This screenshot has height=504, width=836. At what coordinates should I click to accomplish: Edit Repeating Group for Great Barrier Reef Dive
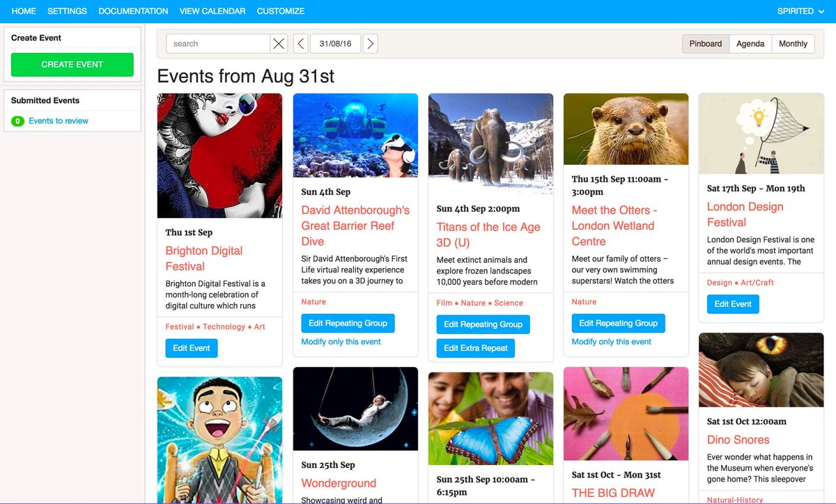348,323
